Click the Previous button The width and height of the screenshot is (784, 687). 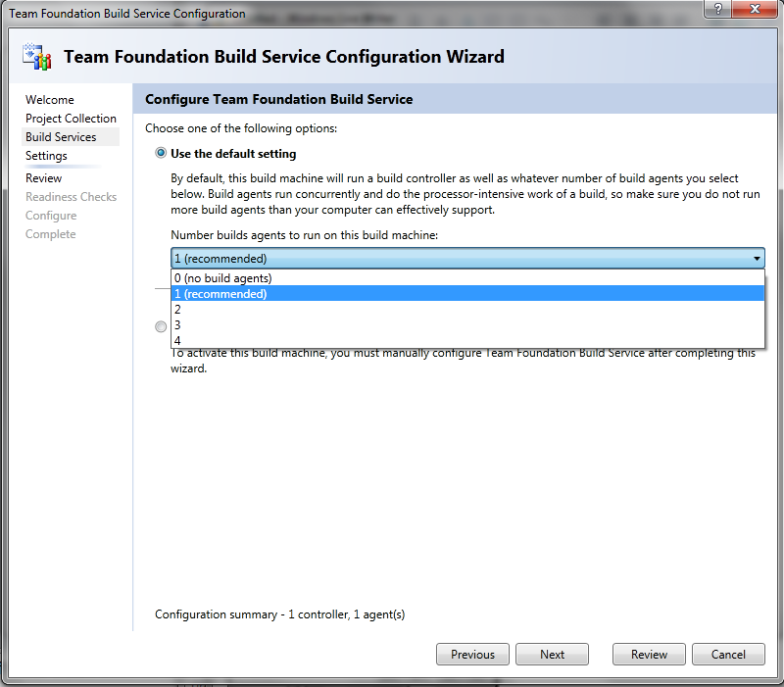point(472,654)
